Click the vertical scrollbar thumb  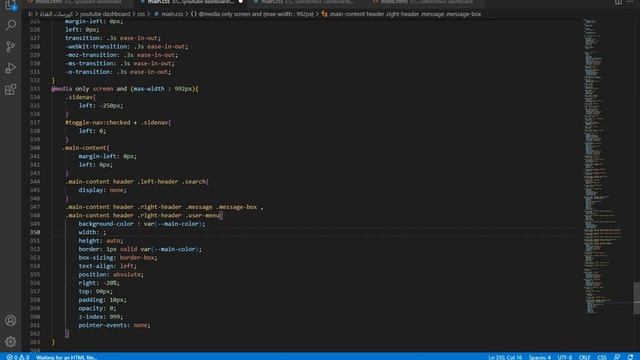coord(636,298)
